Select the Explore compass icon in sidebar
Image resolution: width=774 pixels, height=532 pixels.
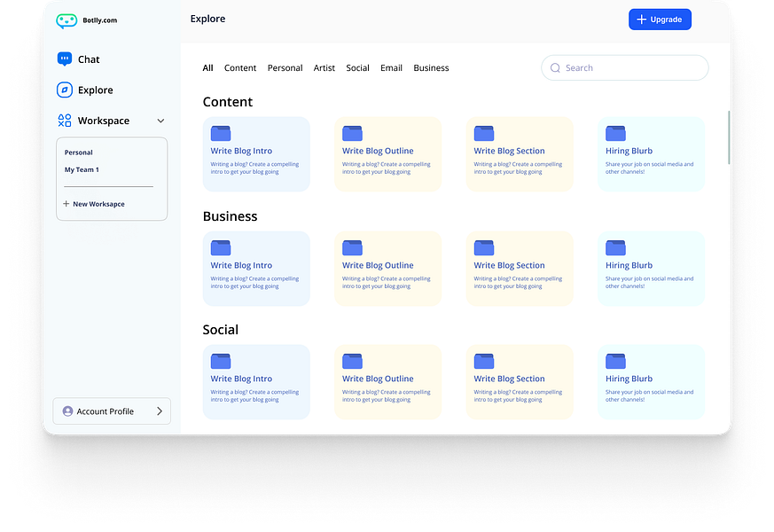point(65,90)
